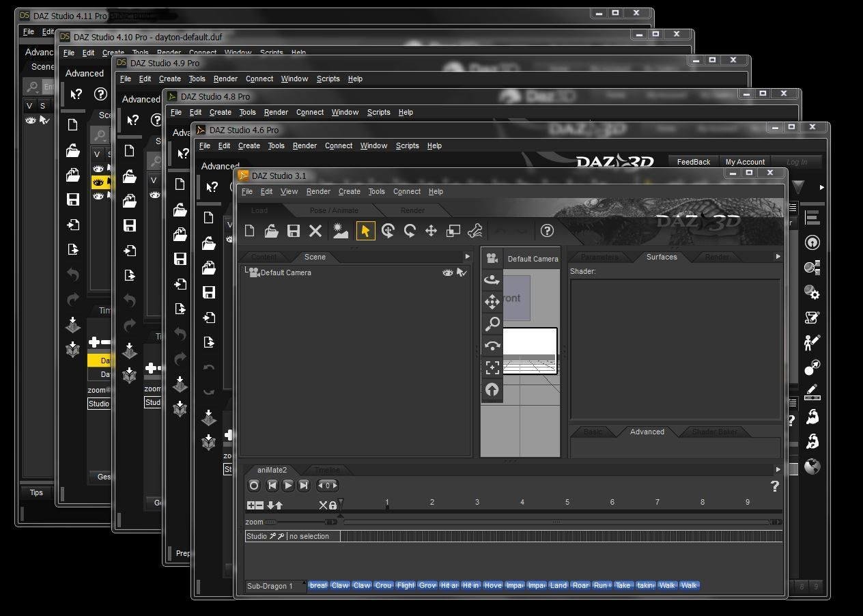Click the Render sun-landscape icon in 3.1 toolbar
Image resolution: width=863 pixels, height=616 pixels.
[x=340, y=231]
